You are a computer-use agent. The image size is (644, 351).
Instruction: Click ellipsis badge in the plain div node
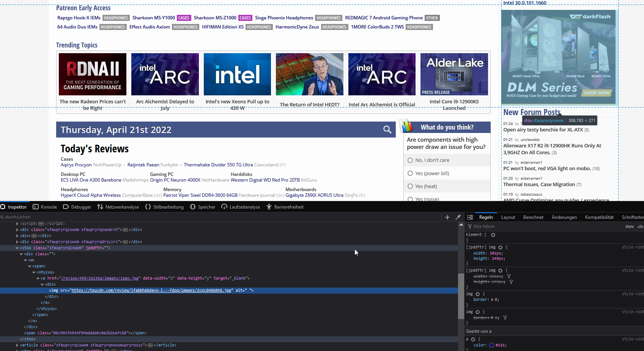coord(34,236)
